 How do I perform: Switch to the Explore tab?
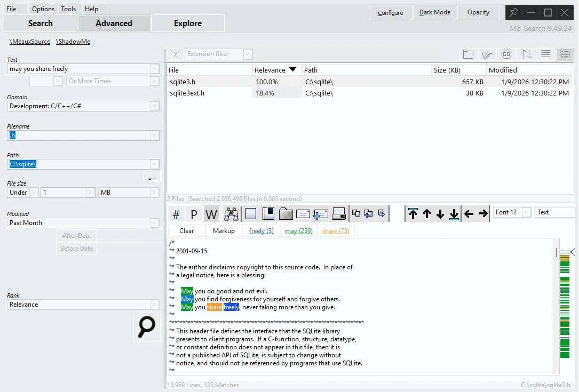(x=187, y=23)
